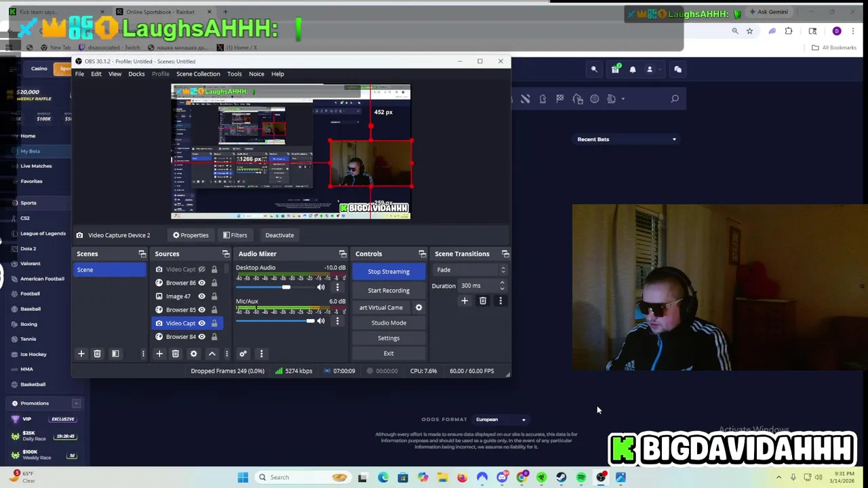Open Rainbet gift rewards icon
This screenshot has width=868, height=488.
point(615,69)
